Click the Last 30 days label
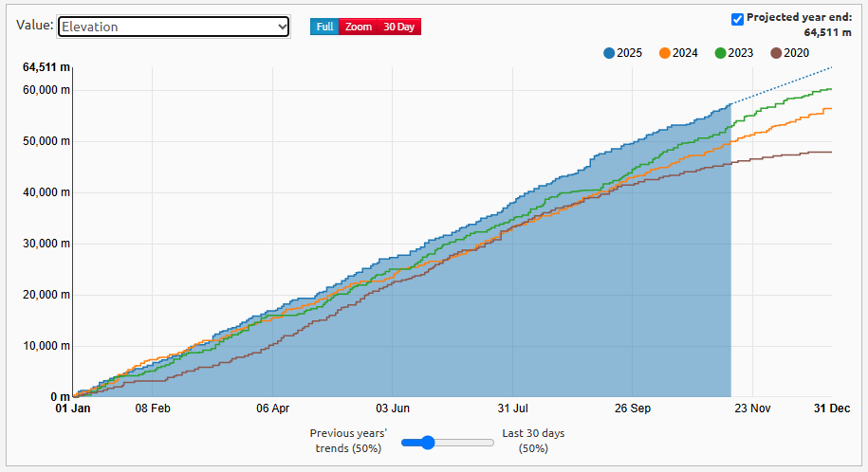The image size is (868, 472). click(532, 440)
